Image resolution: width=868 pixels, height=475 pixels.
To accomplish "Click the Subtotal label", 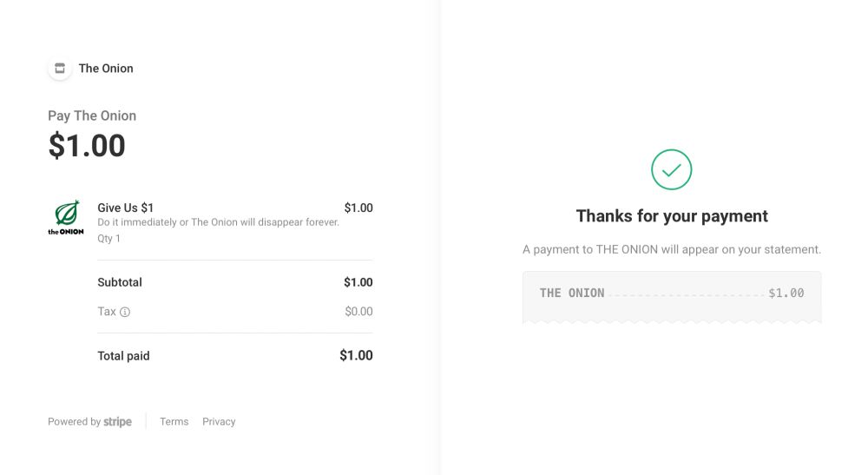I will click(120, 282).
